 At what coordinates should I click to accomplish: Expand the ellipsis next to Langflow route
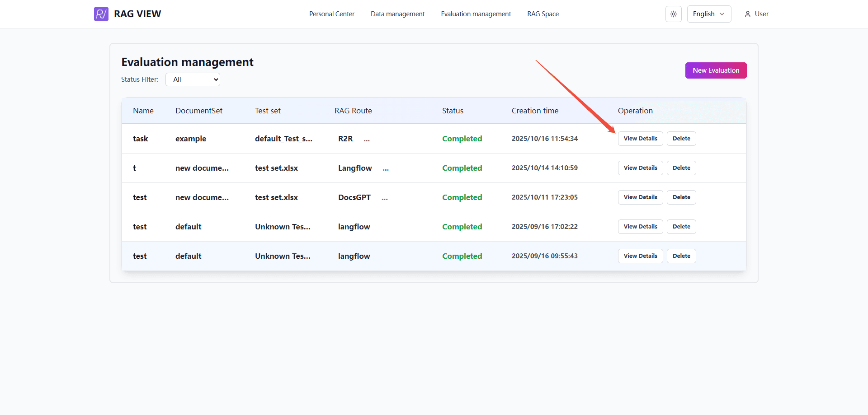click(386, 169)
